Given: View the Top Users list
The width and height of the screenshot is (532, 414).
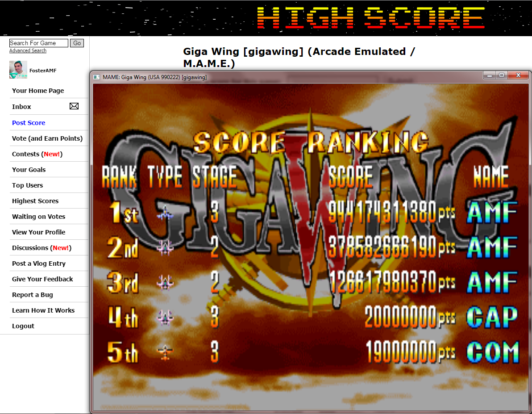Looking at the screenshot, I should (27, 185).
